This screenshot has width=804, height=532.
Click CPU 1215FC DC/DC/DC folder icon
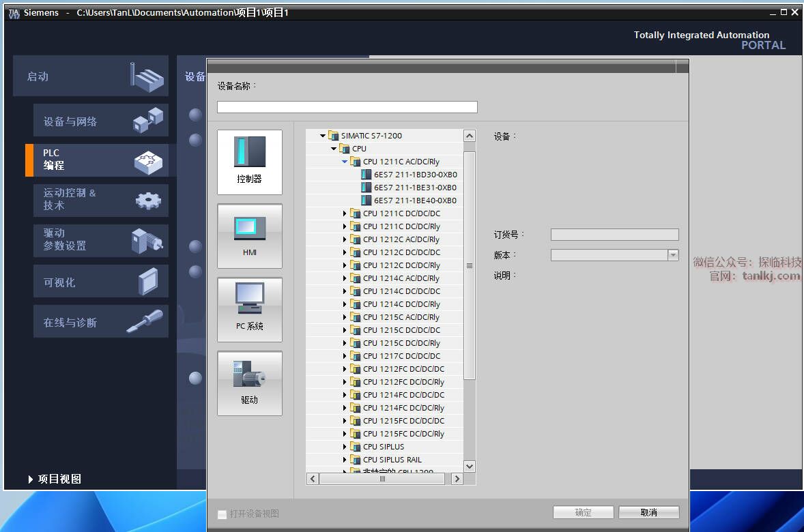[x=356, y=421]
